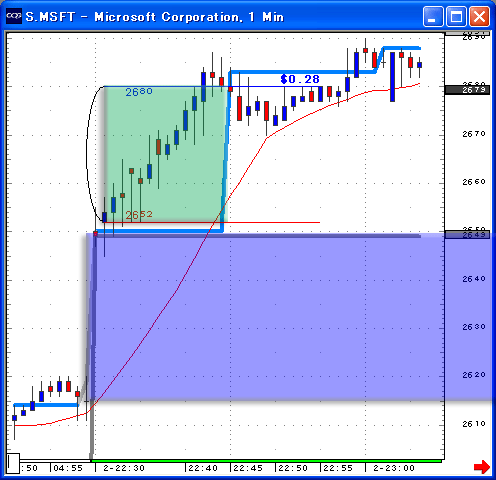
Task: Click the 2620 price scale label
Action: coord(474,375)
